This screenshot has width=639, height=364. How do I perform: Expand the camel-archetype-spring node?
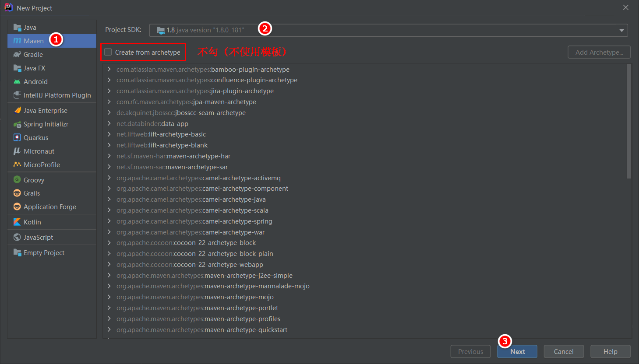[109, 221]
